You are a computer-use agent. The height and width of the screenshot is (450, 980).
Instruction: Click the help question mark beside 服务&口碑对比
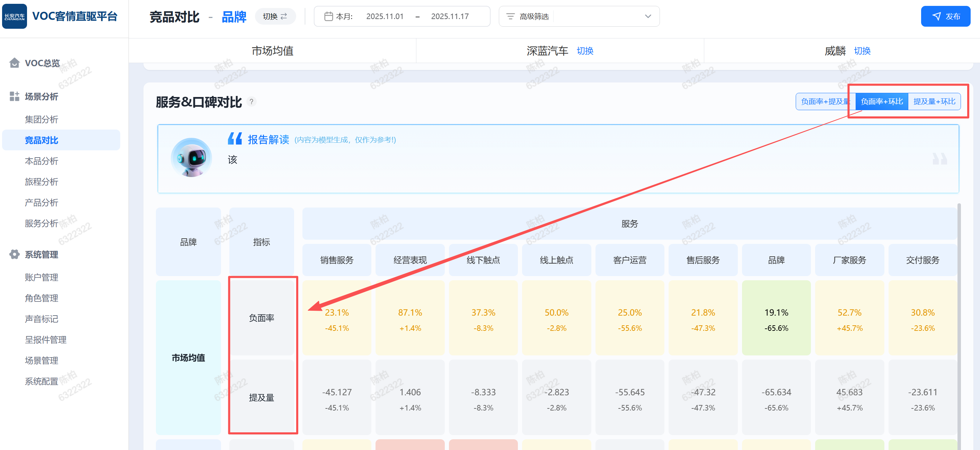pos(251,102)
